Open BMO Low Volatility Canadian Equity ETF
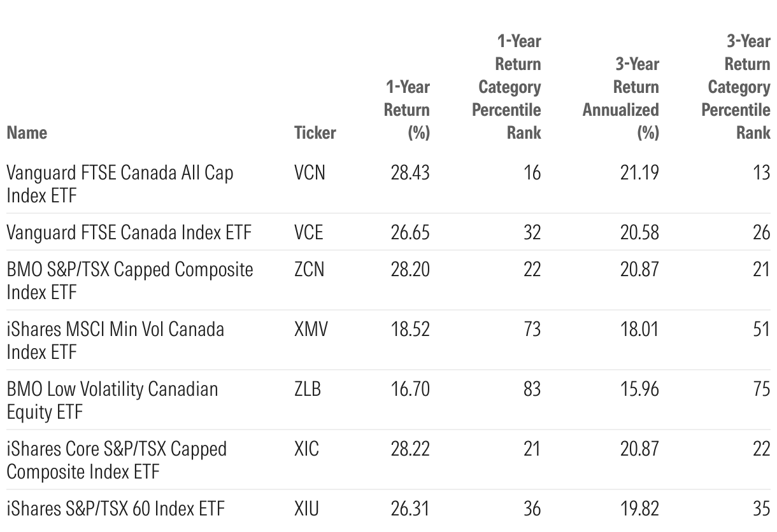This screenshot has width=777, height=532. (x=112, y=400)
